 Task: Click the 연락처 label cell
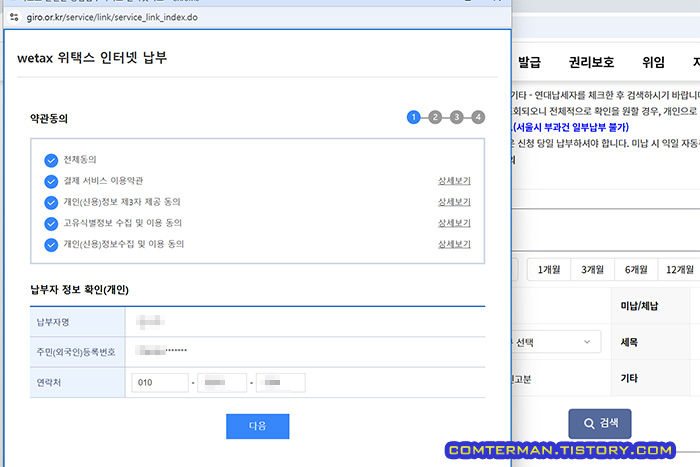78,383
